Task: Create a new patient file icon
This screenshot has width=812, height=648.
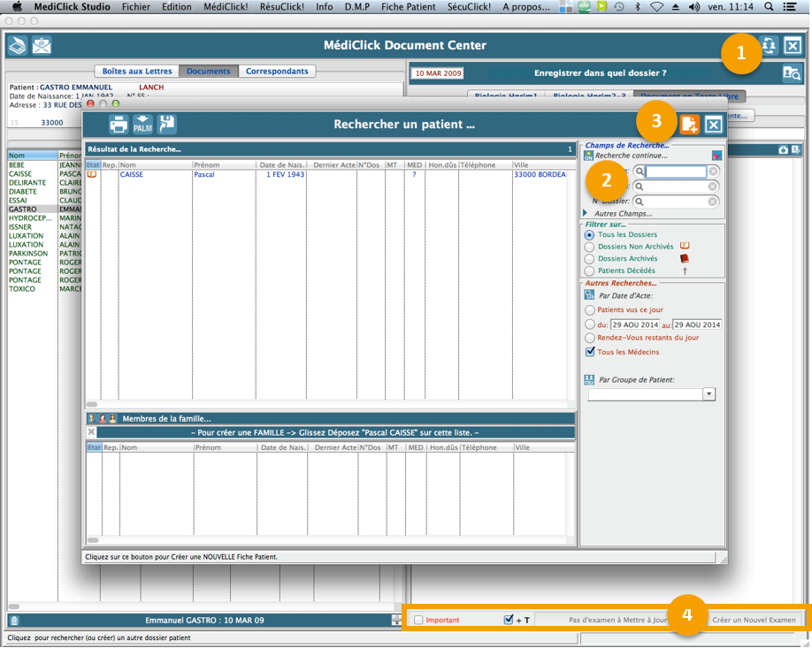Action: [689, 125]
